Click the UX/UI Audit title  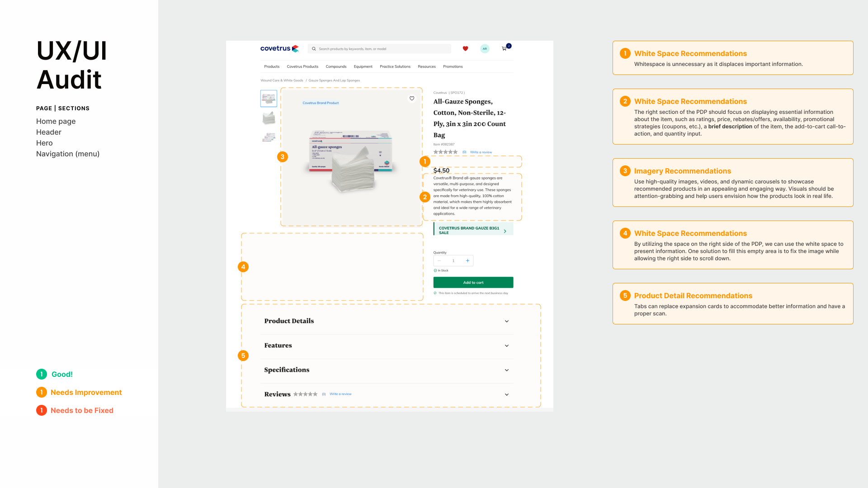[x=71, y=65]
